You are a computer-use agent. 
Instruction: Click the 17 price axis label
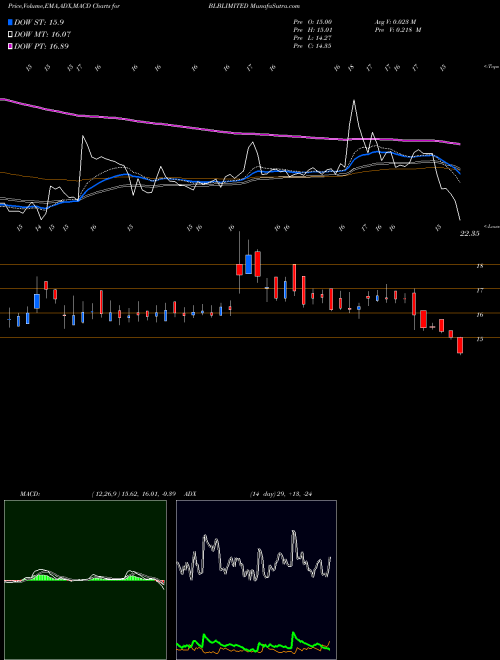[x=479, y=290]
